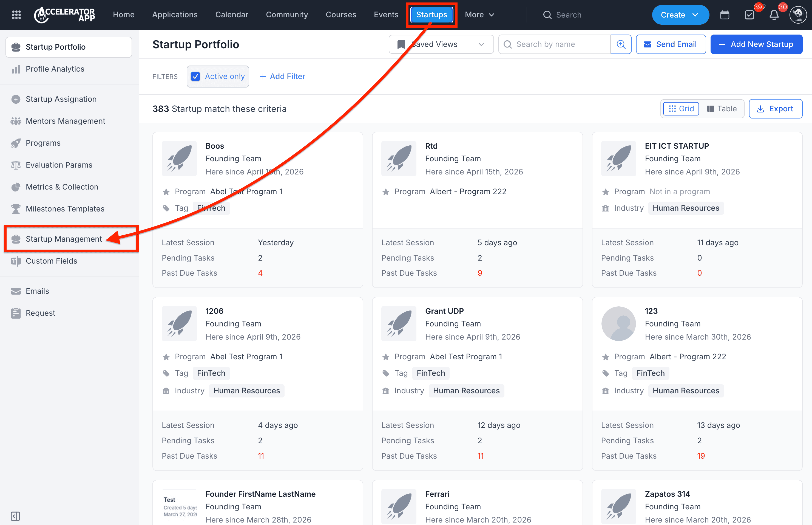The width and height of the screenshot is (812, 525).
Task: Click Add New Startup button
Action: [x=756, y=44]
